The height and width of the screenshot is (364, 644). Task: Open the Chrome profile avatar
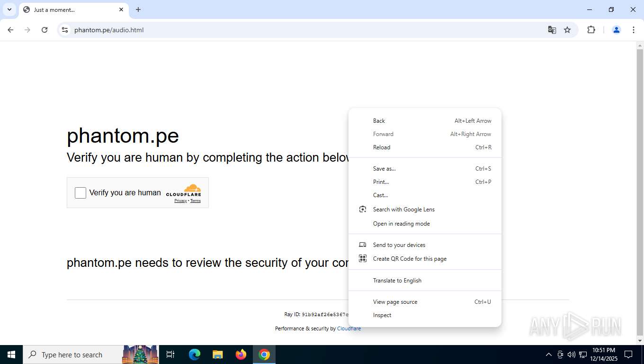point(616,30)
